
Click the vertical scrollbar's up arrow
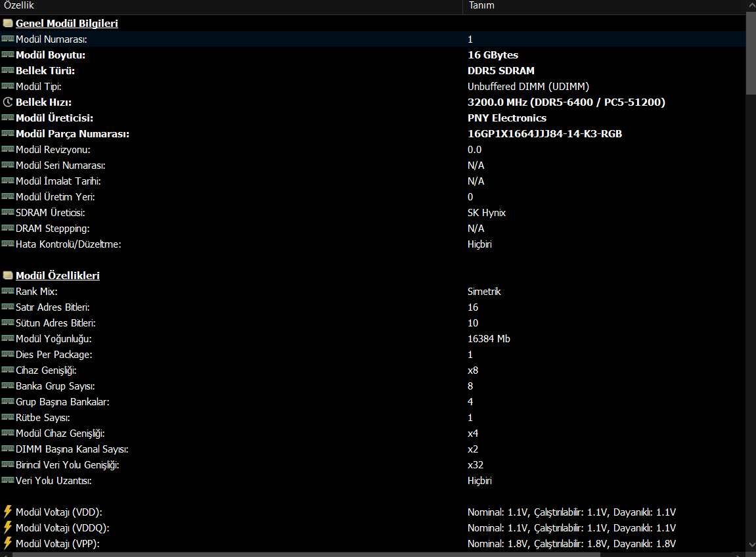[x=751, y=6]
